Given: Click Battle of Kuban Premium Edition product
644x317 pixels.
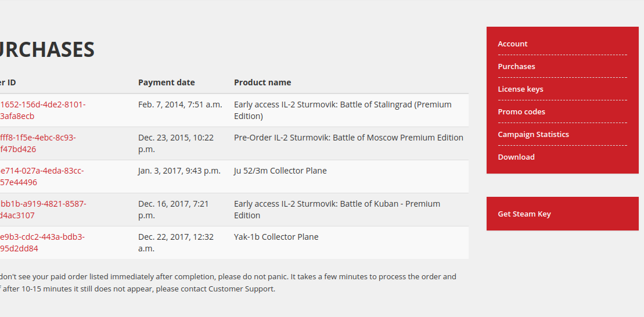Looking at the screenshot, I should point(337,210).
